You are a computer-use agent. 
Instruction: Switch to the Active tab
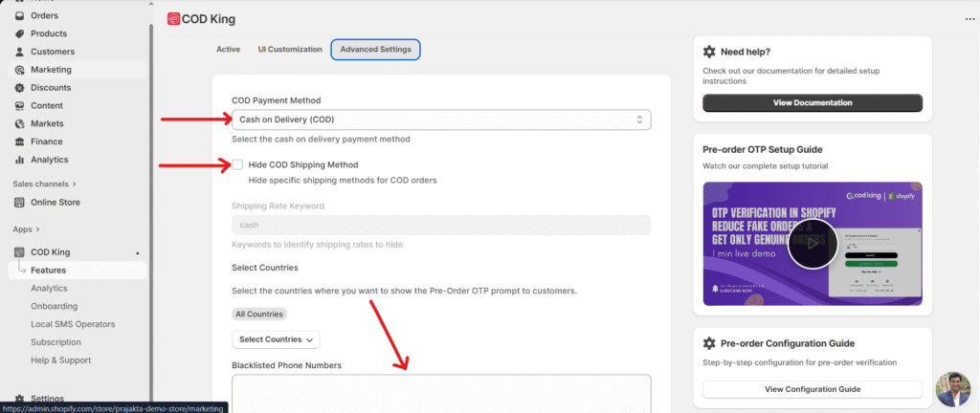[x=228, y=49]
